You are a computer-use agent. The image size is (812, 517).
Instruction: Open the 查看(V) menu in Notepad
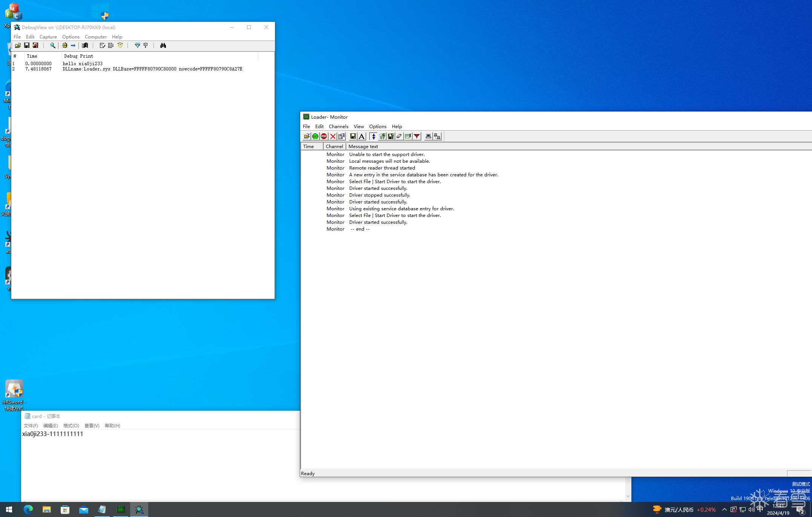[x=92, y=426]
